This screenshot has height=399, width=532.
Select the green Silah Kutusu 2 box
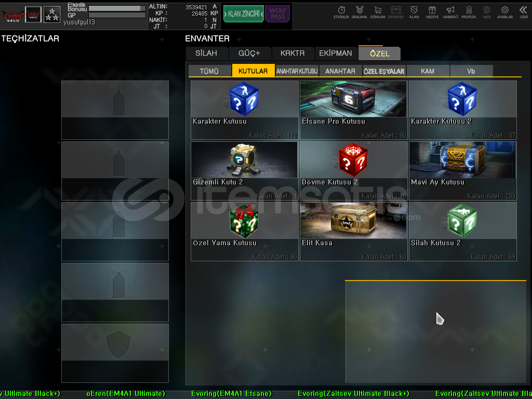(x=463, y=232)
